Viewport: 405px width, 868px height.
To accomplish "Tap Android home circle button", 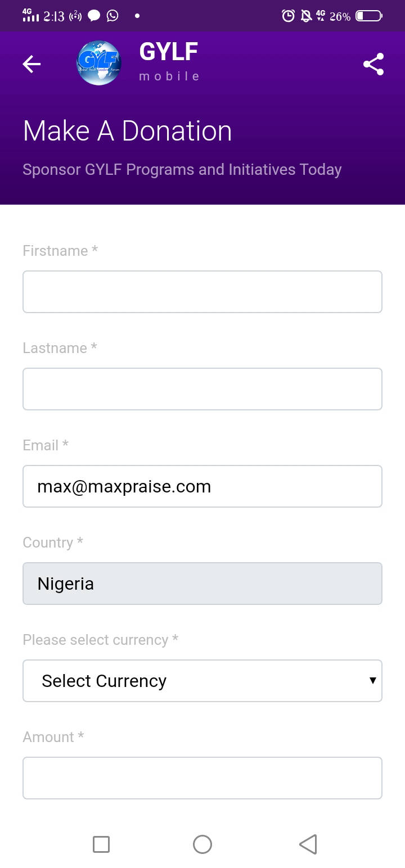I will (202, 844).
